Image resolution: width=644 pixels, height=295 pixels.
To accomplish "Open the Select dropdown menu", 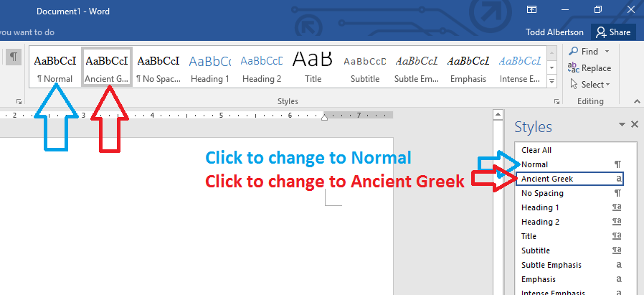I will [590, 85].
